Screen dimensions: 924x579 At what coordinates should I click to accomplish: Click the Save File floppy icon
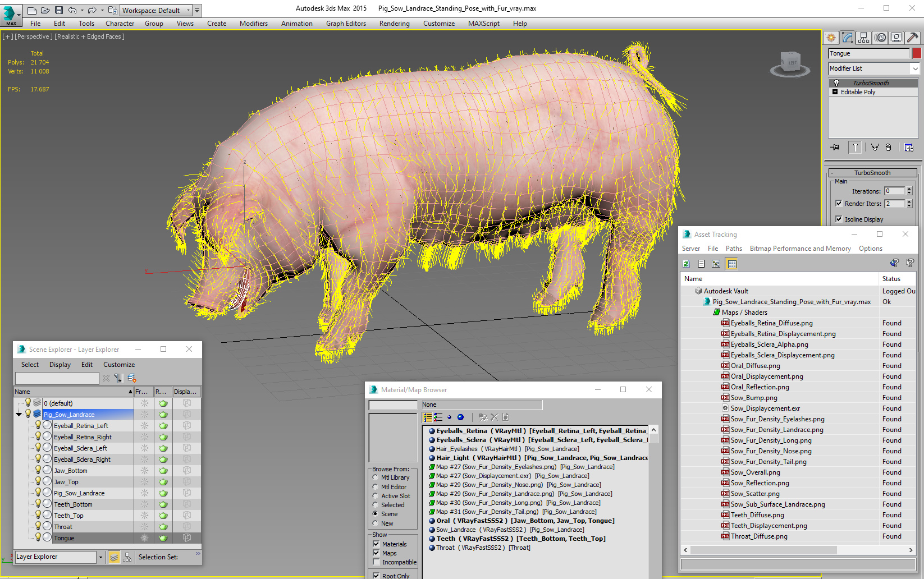(58, 10)
